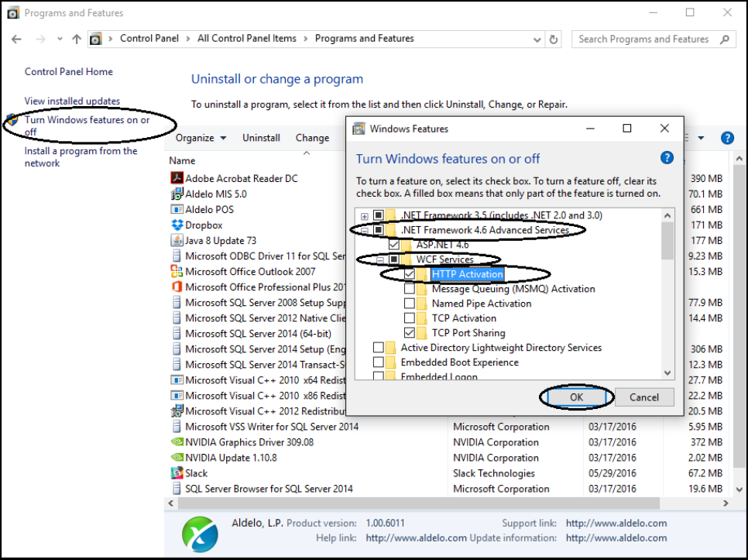Click the Microsoft VSS Writer for SQL Server icon
The width and height of the screenshot is (748, 560).
177,426
